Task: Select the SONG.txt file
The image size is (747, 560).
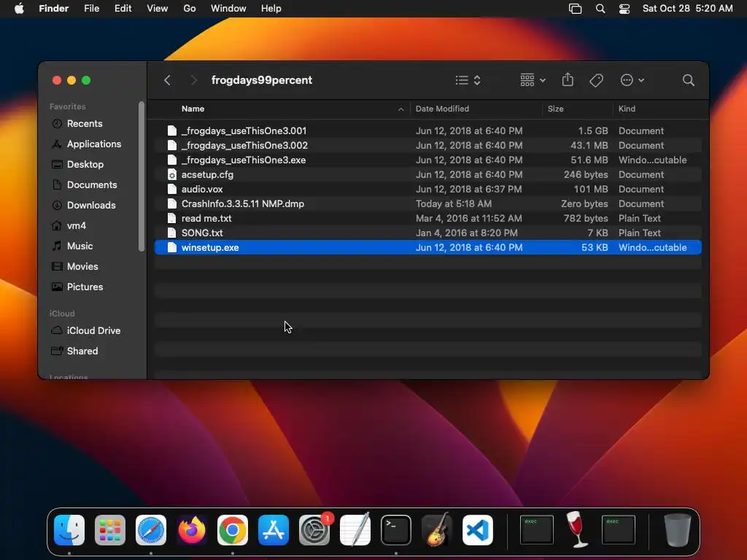Action: click(427, 233)
